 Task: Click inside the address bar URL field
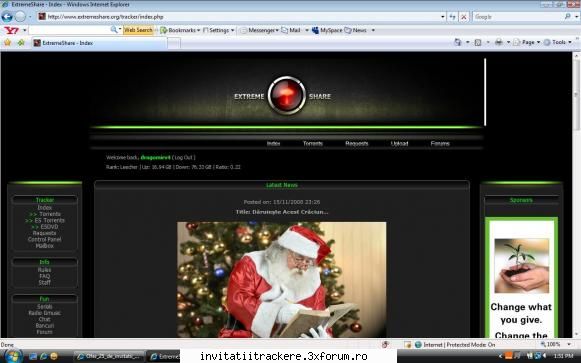241,17
